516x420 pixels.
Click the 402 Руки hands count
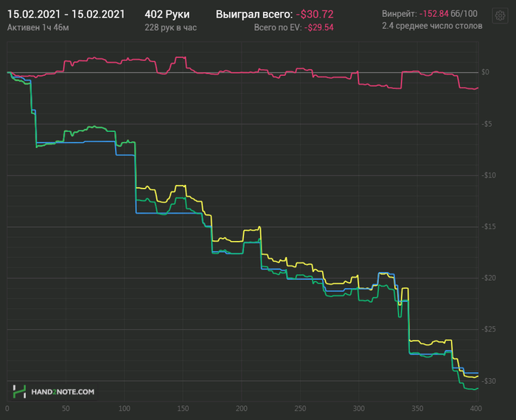click(x=167, y=14)
